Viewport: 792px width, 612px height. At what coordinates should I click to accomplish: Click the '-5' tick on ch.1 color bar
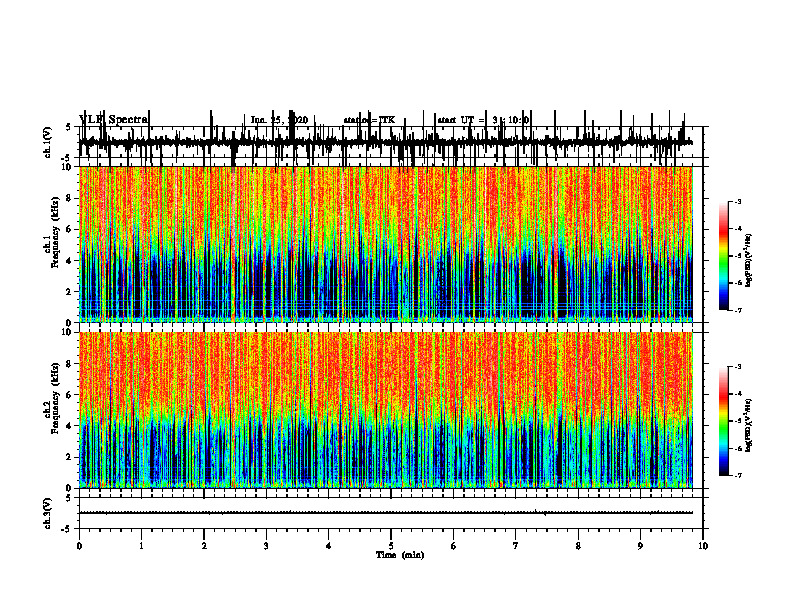click(x=737, y=256)
